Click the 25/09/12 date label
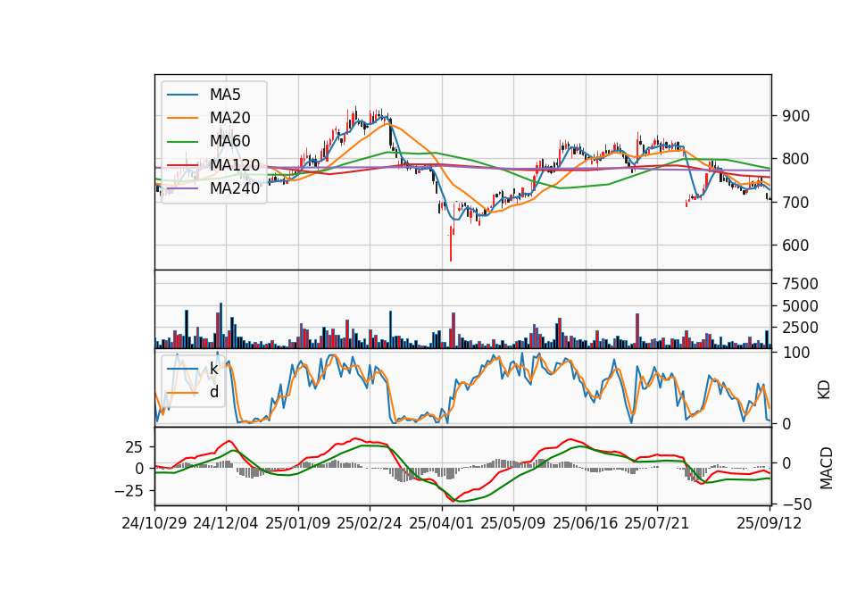 coord(770,523)
